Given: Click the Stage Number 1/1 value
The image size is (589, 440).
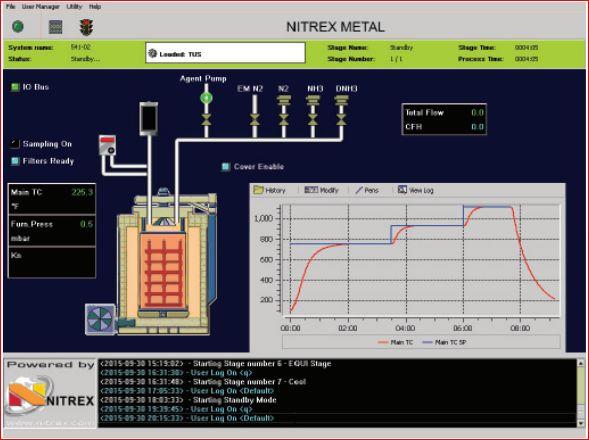Looking at the screenshot, I should 396,59.
